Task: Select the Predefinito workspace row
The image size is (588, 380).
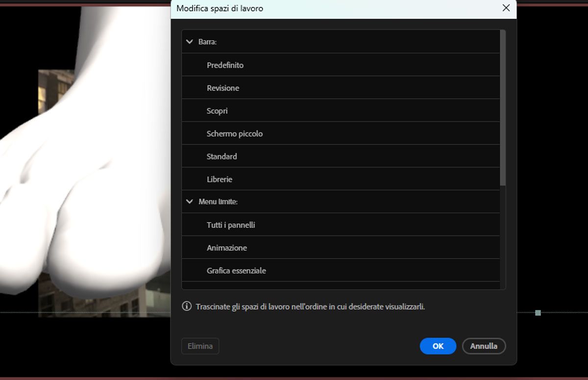Action: [x=341, y=65]
